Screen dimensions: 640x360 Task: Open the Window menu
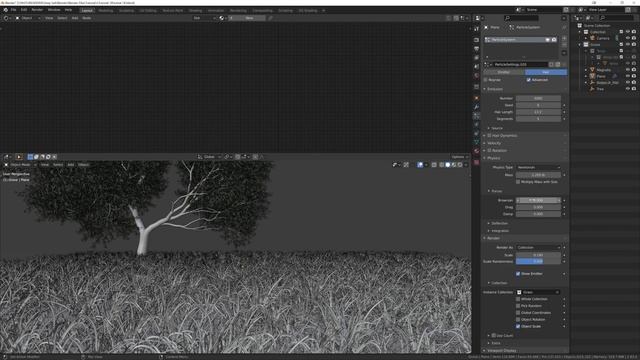point(54,10)
